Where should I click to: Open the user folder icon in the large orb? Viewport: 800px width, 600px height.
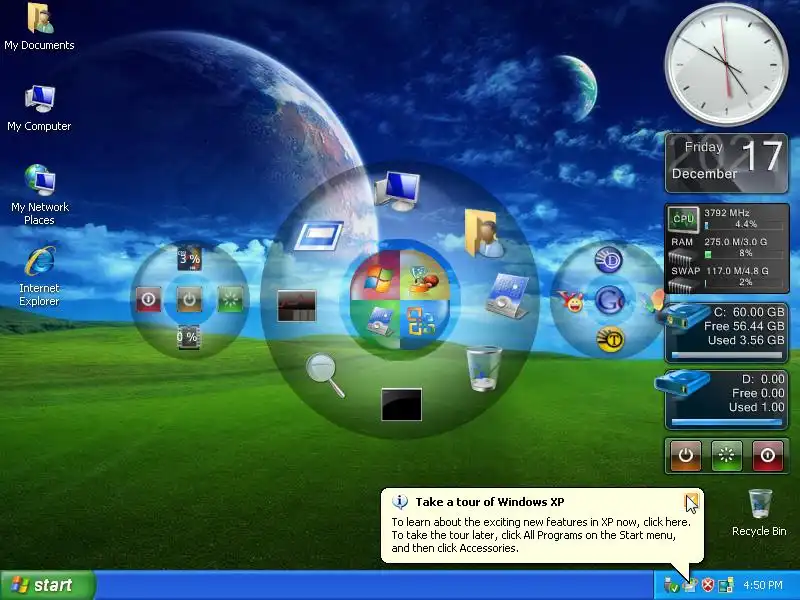point(482,233)
